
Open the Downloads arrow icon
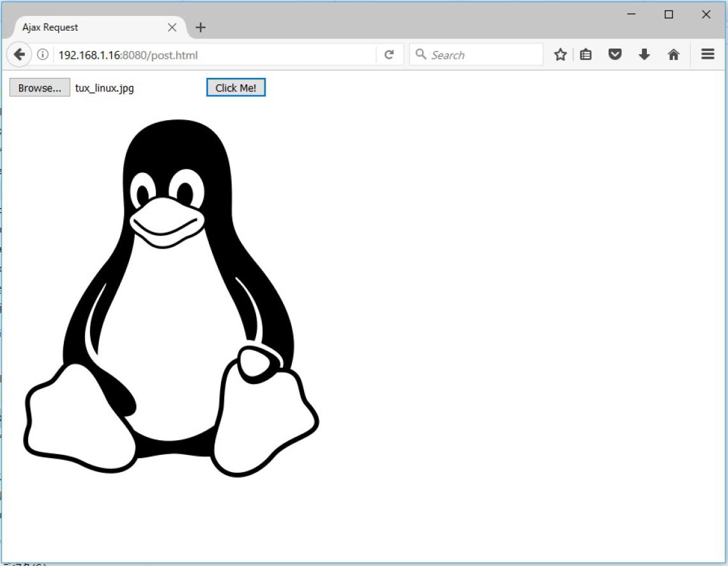click(x=644, y=54)
